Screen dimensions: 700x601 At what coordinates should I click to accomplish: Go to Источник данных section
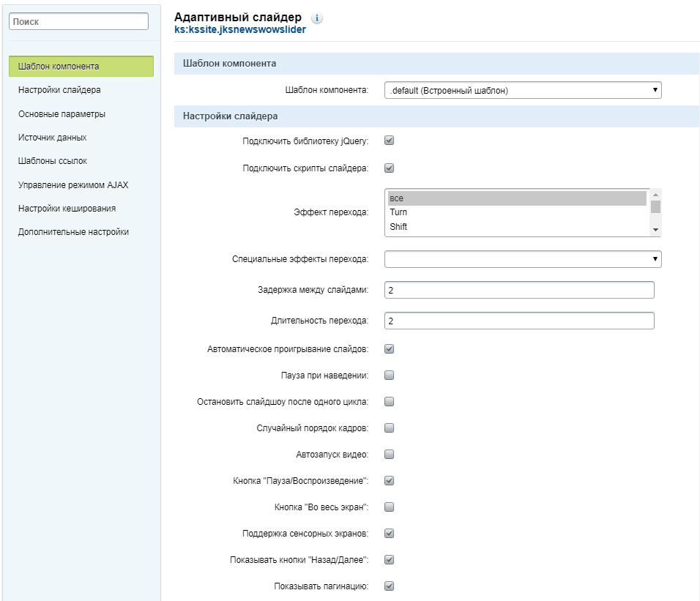52,138
